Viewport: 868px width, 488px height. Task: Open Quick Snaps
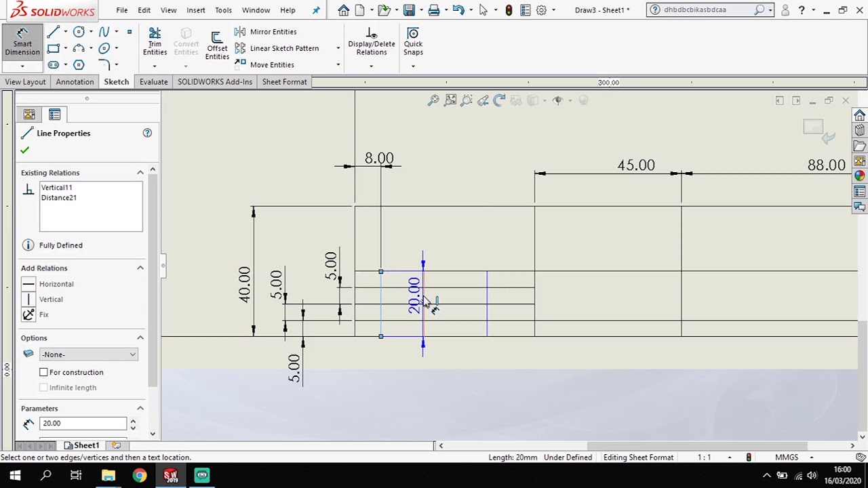coord(413,42)
